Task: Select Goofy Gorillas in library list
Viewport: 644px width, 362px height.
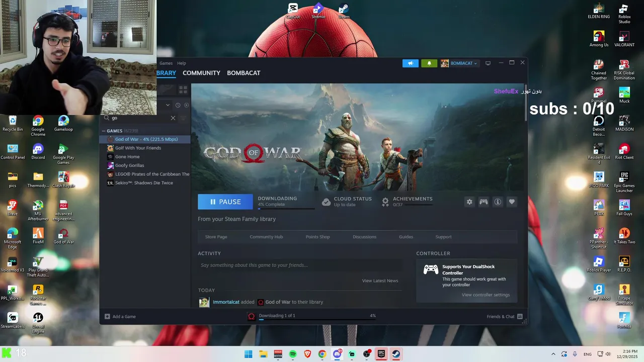Action: coord(145,165)
